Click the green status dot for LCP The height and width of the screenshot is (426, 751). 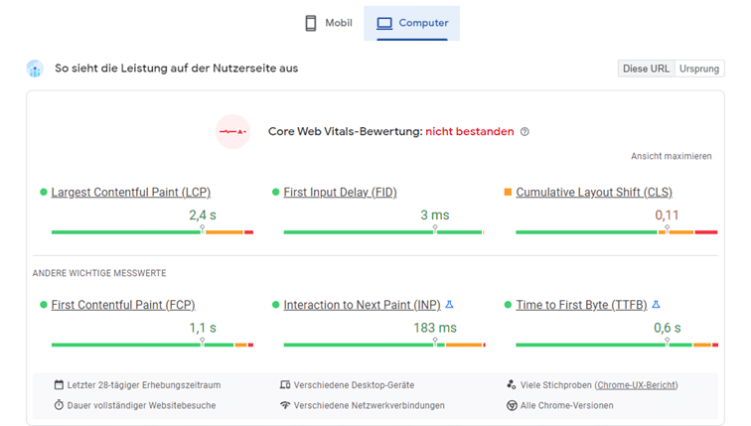(43, 192)
